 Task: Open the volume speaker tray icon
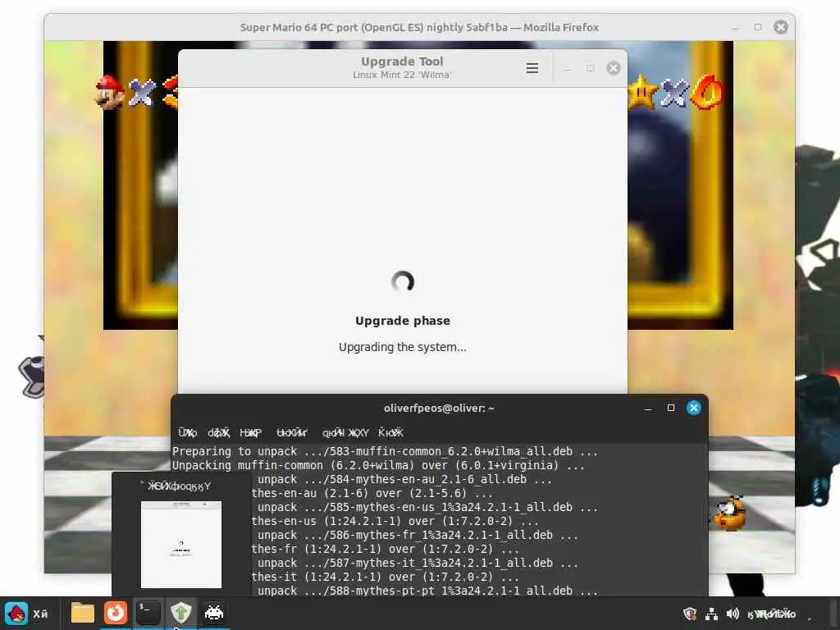click(733, 614)
